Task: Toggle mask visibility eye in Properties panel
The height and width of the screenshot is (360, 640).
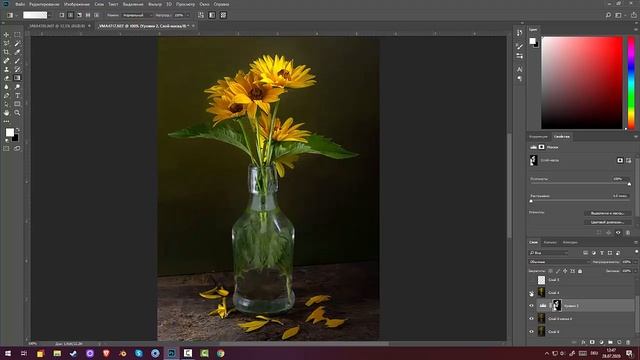Action: point(618,233)
